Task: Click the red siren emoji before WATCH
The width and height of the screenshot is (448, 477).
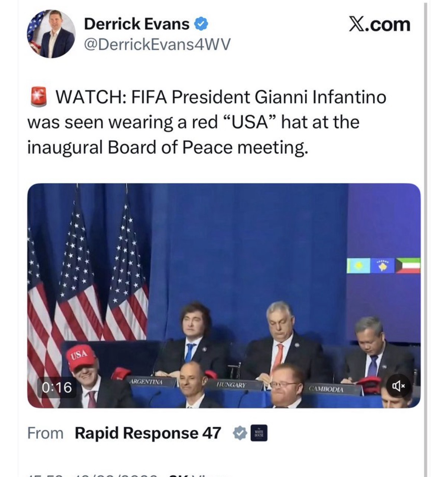Action: [38, 97]
